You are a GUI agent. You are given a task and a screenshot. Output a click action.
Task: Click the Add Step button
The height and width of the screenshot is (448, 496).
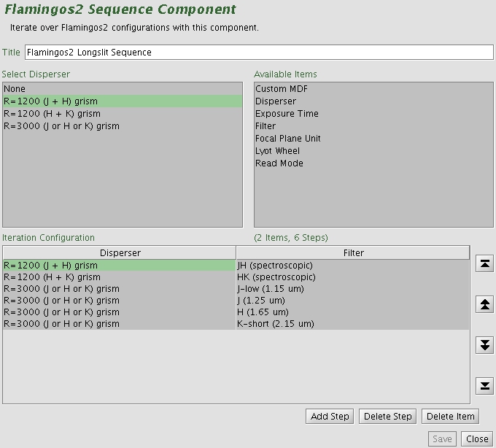(330, 416)
